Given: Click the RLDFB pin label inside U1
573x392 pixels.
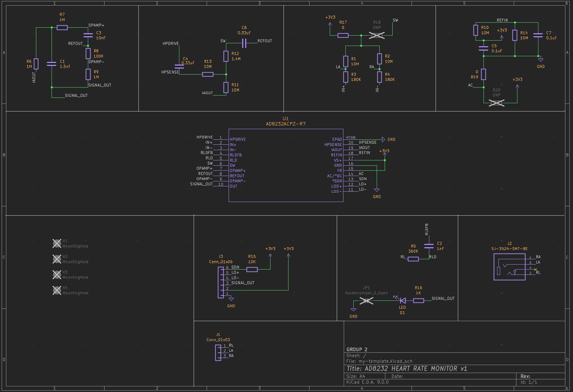Looking at the screenshot, I should [236, 155].
